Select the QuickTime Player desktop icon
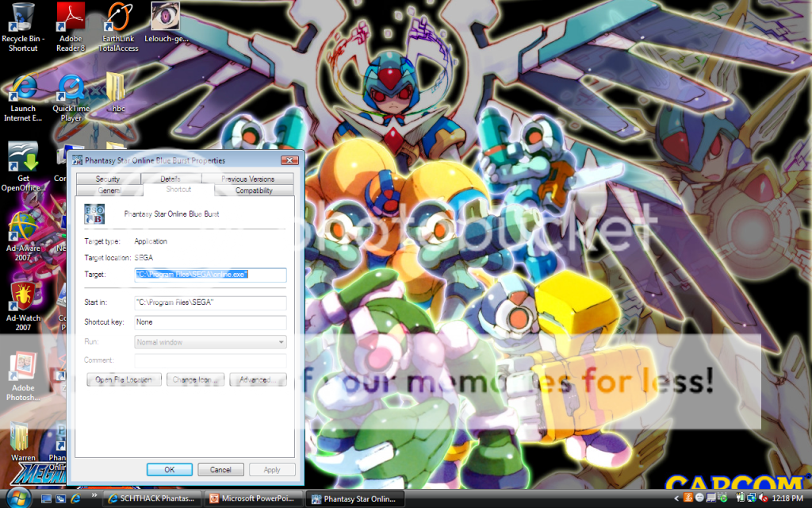The height and width of the screenshot is (508, 812). pyautogui.click(x=71, y=87)
